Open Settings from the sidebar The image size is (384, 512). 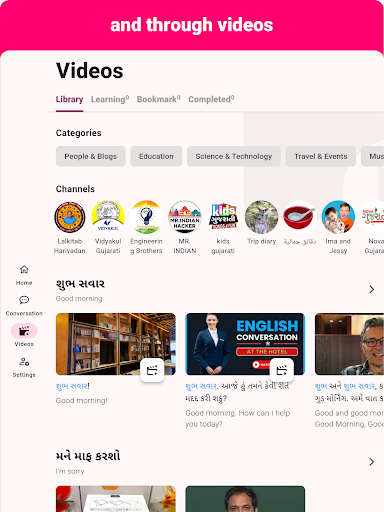[x=24, y=367]
